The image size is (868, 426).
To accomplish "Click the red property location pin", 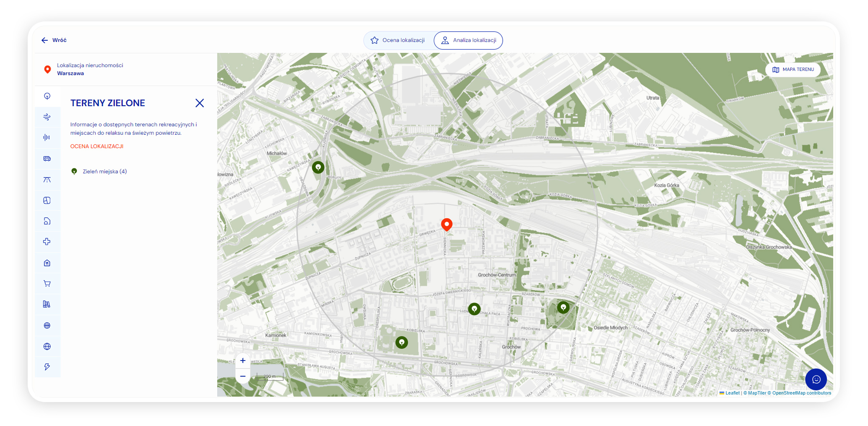I will tap(446, 225).
